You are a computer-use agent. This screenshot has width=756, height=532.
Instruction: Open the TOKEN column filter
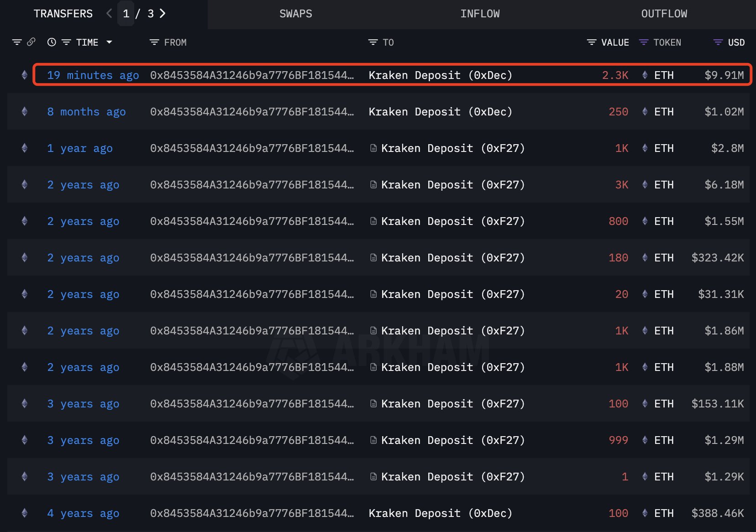644,42
